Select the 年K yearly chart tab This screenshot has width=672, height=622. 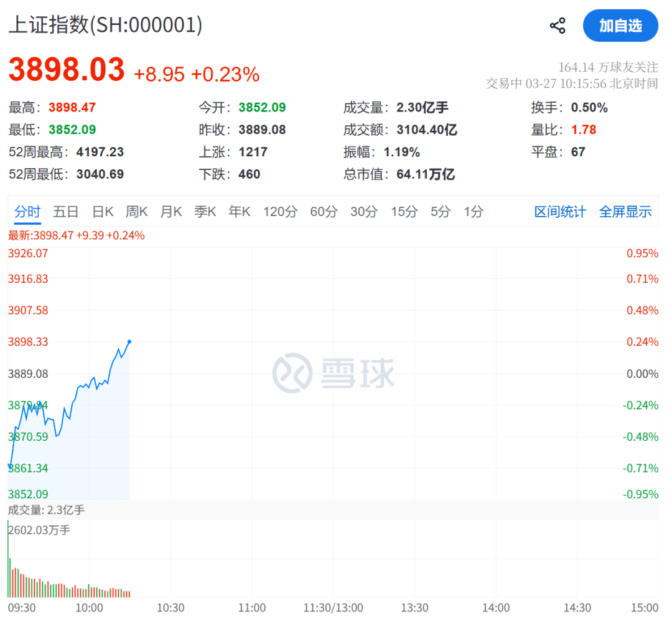tap(239, 212)
